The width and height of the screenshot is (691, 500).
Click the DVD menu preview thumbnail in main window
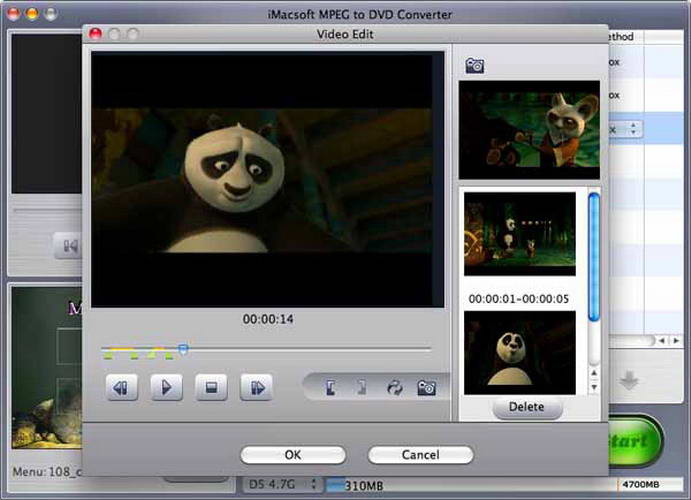coord(47,368)
